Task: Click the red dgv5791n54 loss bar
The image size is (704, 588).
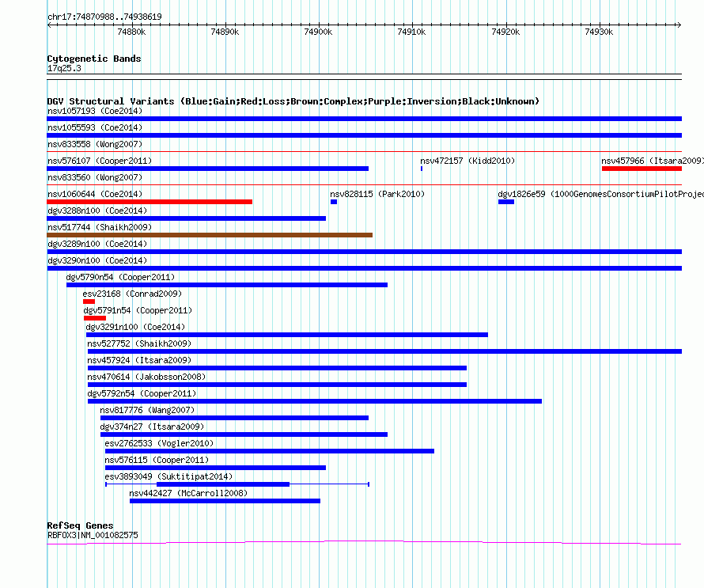Action: coord(95,318)
